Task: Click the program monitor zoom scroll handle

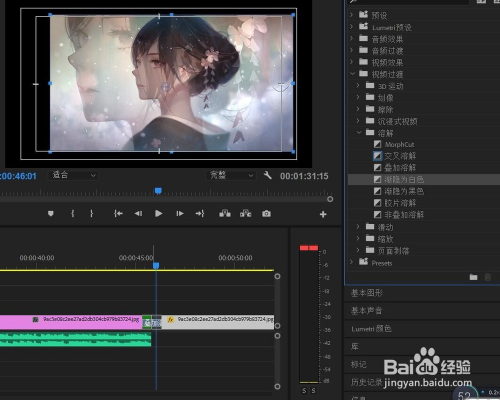Action: coord(330,199)
